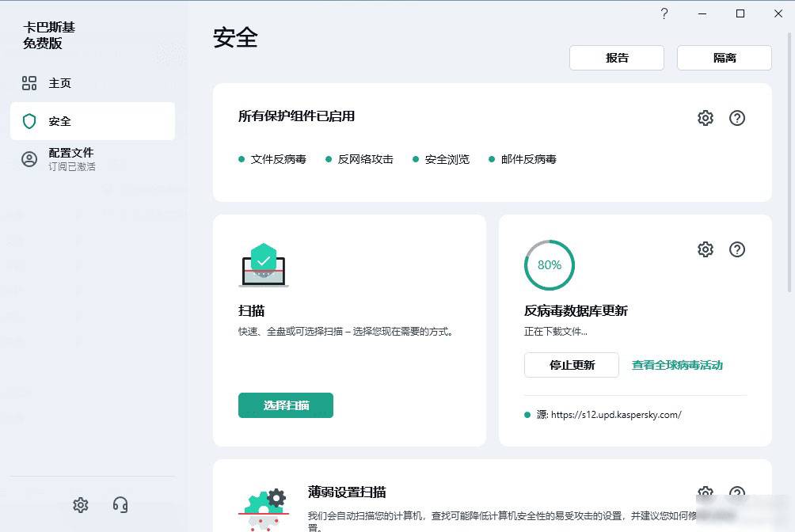Click 所有保护组件已启用 status heading
This screenshot has height=532, width=795.
pos(297,116)
